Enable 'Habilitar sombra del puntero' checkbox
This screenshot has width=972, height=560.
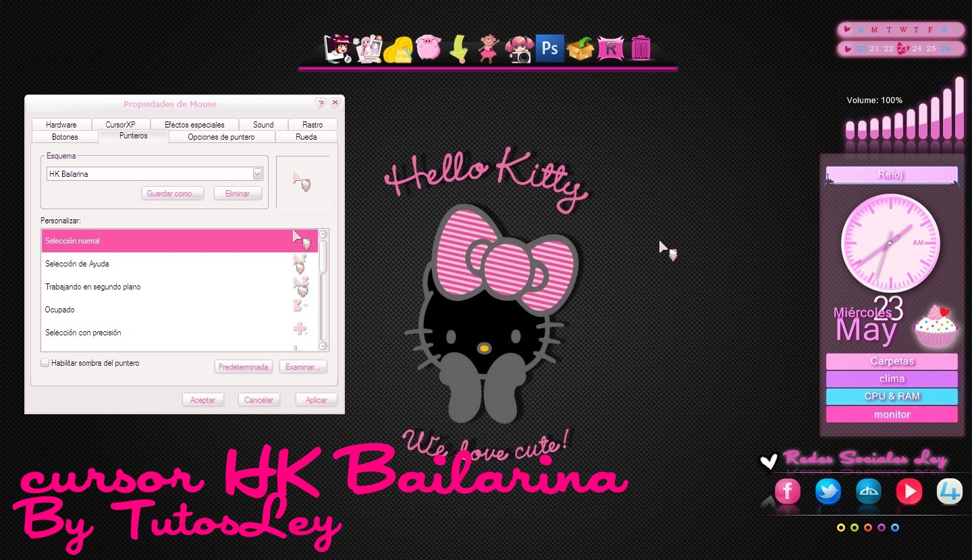point(45,363)
